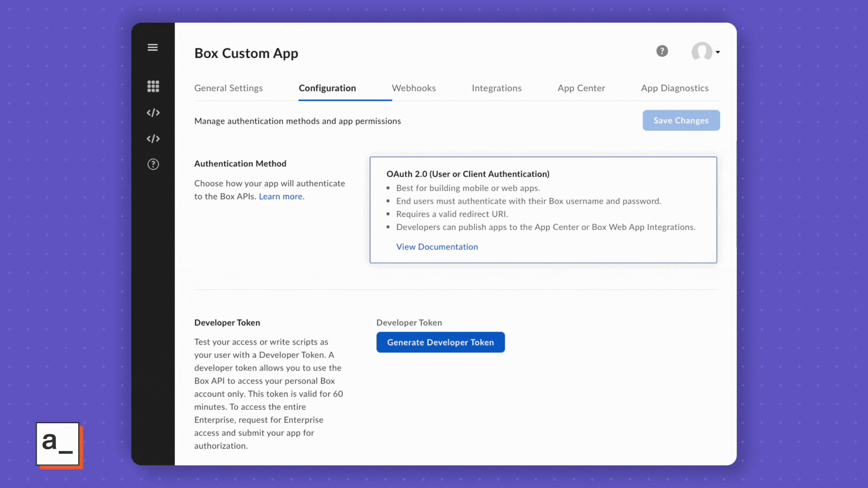Click 'Best for building mobile or web apps.'
The height and width of the screenshot is (488, 868).
pos(468,188)
